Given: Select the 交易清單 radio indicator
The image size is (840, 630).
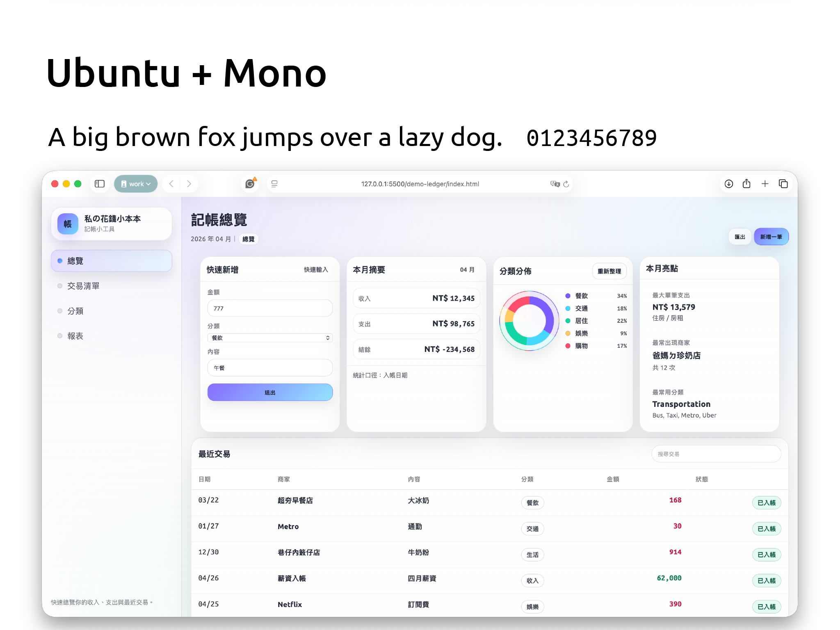Looking at the screenshot, I should click(x=59, y=285).
